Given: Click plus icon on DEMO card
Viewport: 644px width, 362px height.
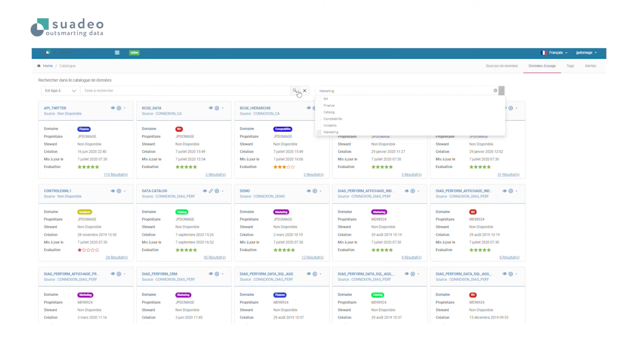Looking at the screenshot, I should 315,191.
